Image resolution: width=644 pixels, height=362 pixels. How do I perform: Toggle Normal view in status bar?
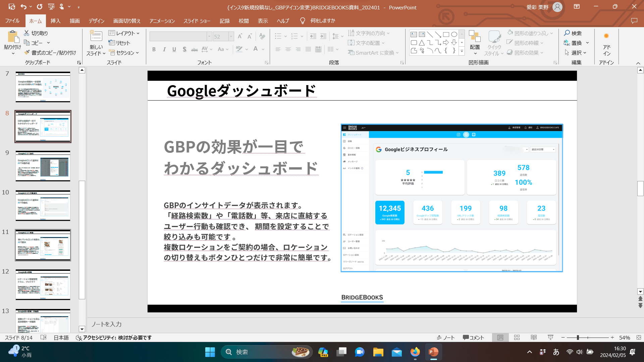[x=500, y=338]
